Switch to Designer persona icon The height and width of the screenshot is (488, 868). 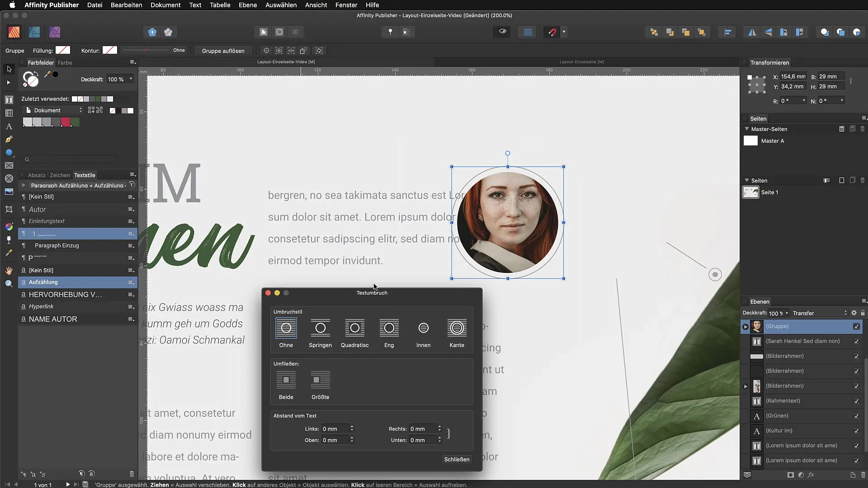click(34, 32)
